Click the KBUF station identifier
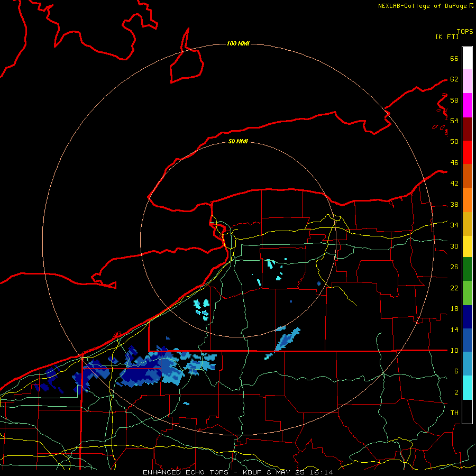476x476 pixels. pyautogui.click(x=253, y=472)
